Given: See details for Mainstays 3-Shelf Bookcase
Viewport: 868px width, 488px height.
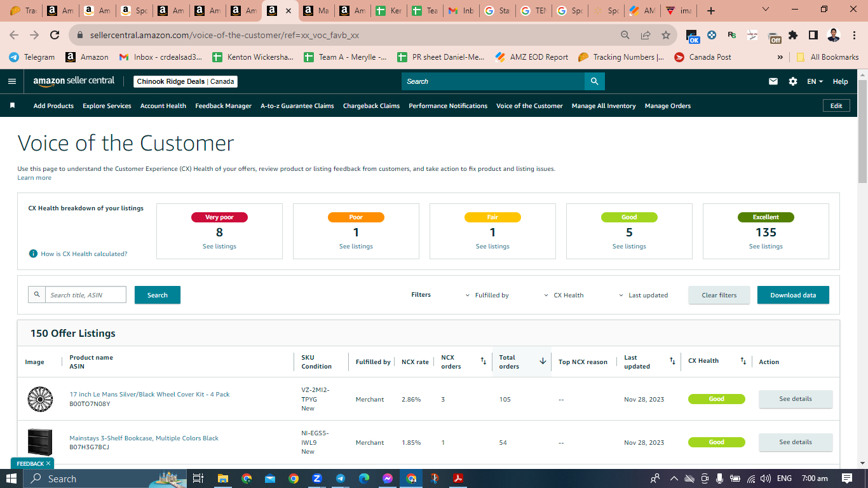Looking at the screenshot, I should [796, 442].
